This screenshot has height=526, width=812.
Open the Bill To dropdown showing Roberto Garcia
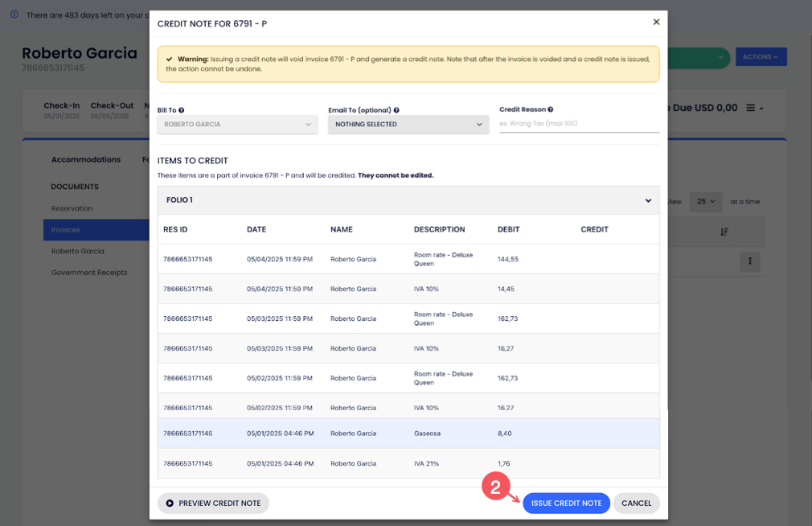238,125
